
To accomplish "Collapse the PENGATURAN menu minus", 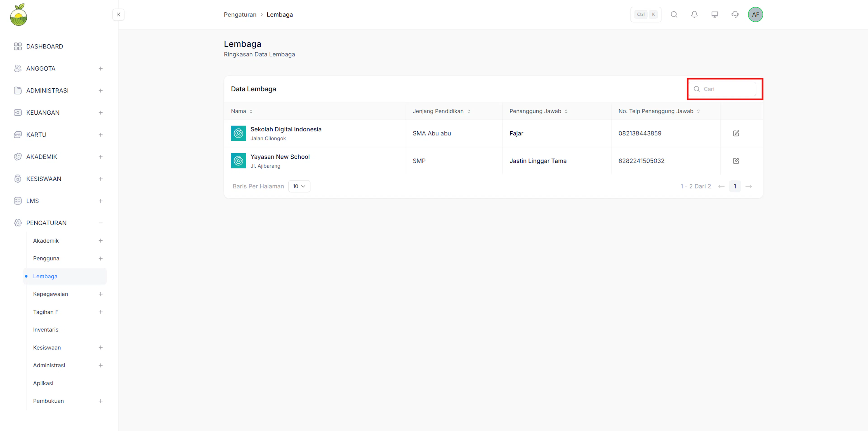I will click(100, 223).
